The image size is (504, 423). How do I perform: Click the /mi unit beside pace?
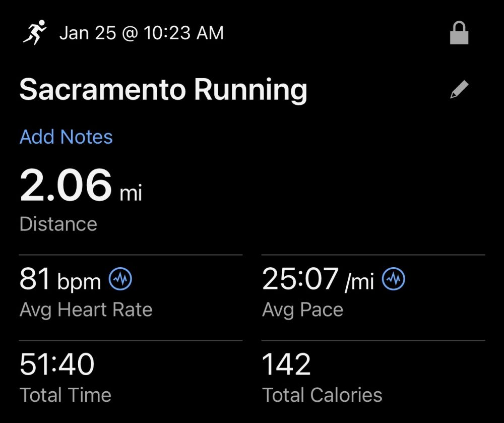pyautogui.click(x=359, y=282)
